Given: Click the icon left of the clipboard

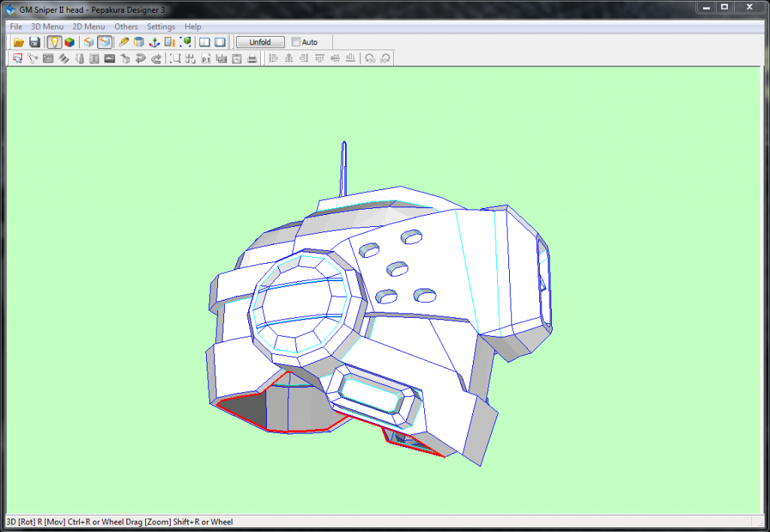Looking at the screenshot, I should click(x=222, y=59).
